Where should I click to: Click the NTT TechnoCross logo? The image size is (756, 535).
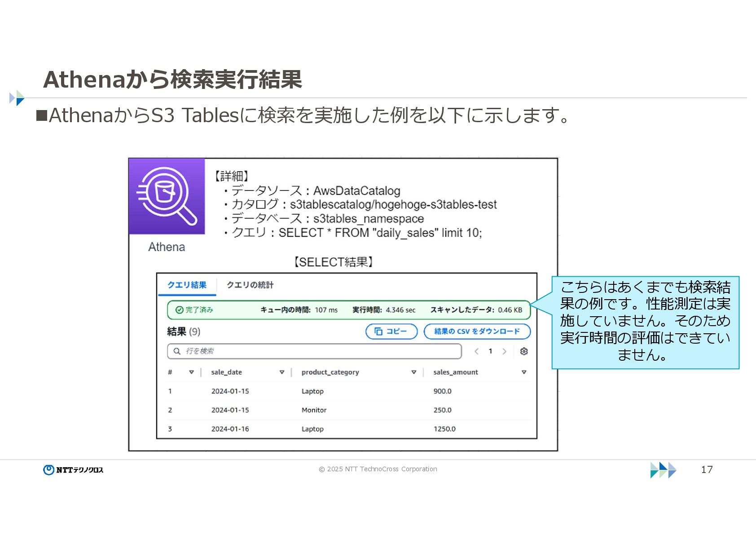coord(73,470)
